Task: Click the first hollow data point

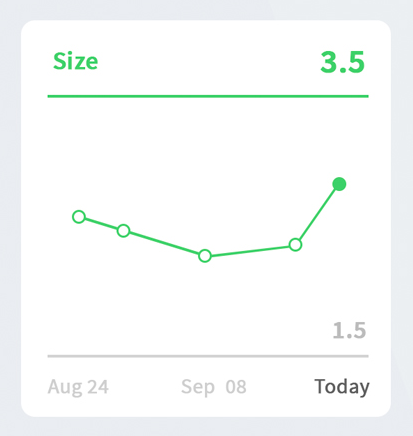Action: coord(79,217)
